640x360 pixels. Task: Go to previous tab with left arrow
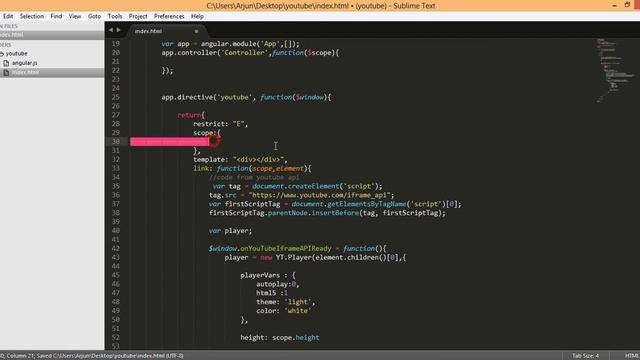tap(111, 30)
